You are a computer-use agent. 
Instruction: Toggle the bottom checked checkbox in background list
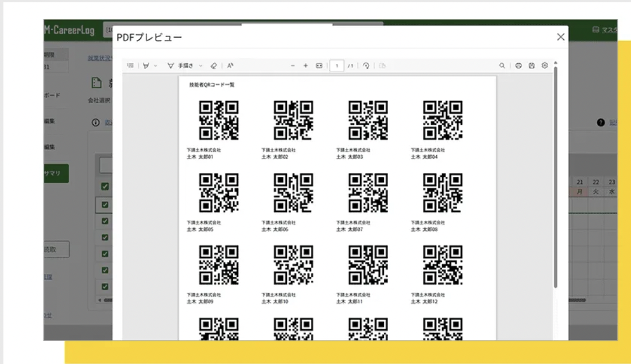tap(105, 287)
